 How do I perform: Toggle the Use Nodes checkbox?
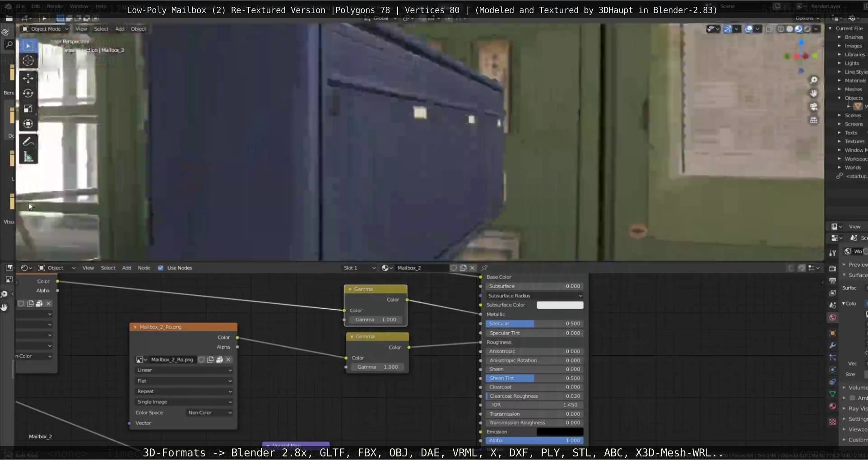click(x=160, y=268)
